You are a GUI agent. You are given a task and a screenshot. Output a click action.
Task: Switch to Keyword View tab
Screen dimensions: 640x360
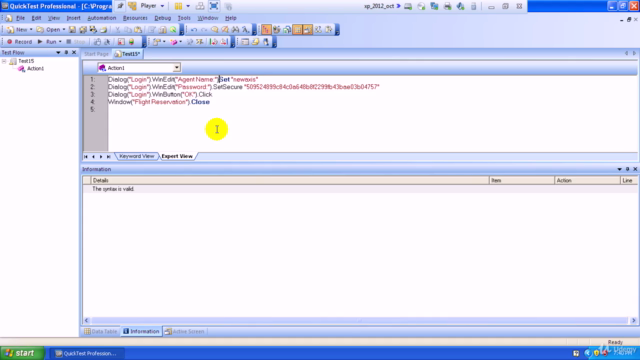(x=137, y=156)
